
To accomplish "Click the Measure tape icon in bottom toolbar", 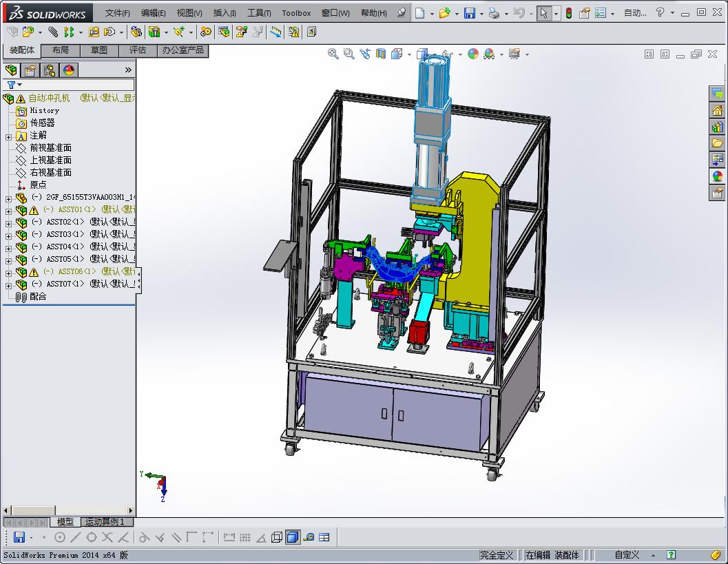I will pos(308,537).
